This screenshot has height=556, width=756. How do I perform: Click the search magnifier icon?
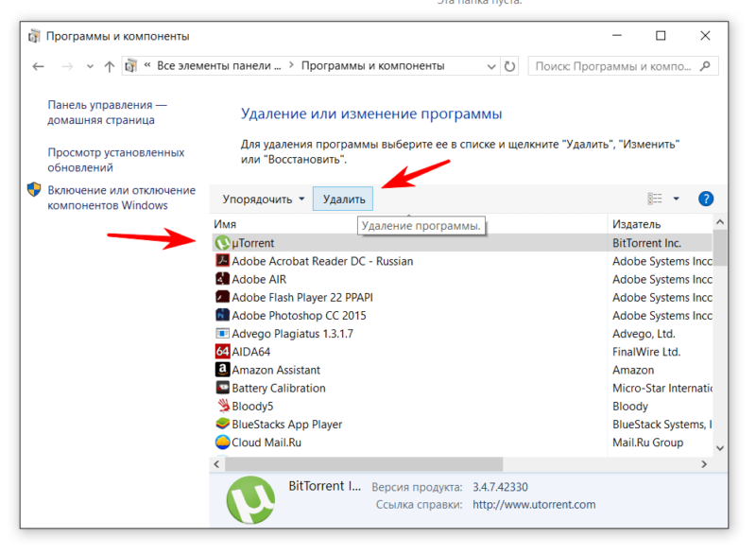705,66
